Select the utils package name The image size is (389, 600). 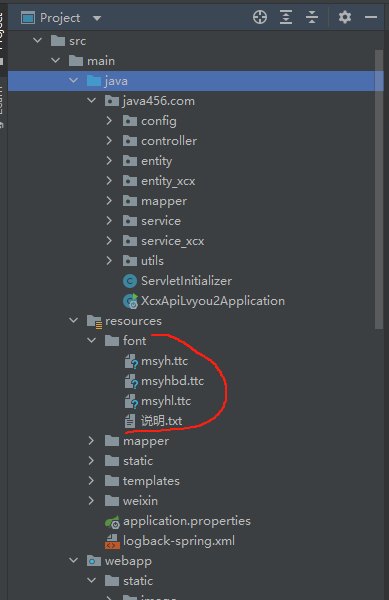point(152,261)
